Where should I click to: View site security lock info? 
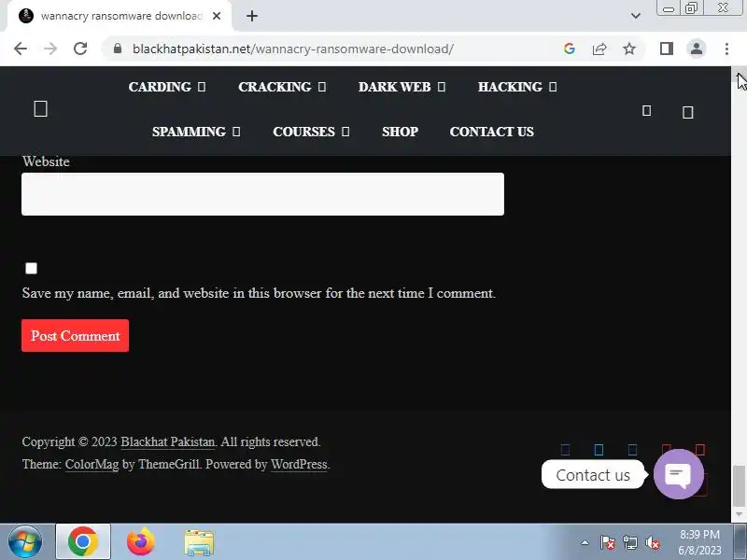tap(118, 49)
